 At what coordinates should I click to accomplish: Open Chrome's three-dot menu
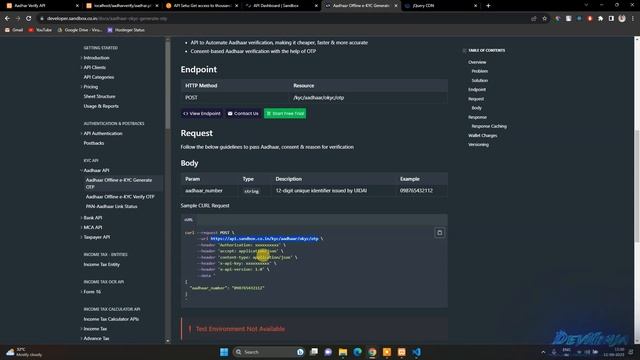tap(633, 18)
